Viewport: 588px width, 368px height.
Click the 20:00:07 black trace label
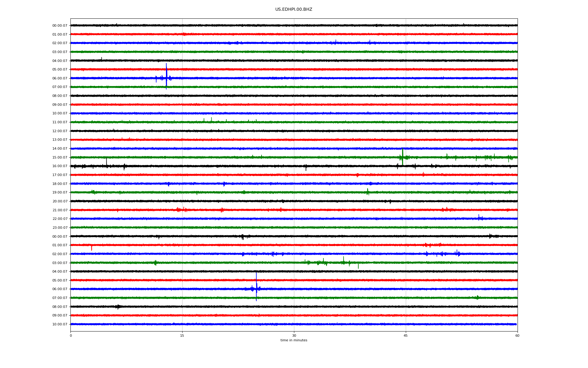coord(60,201)
